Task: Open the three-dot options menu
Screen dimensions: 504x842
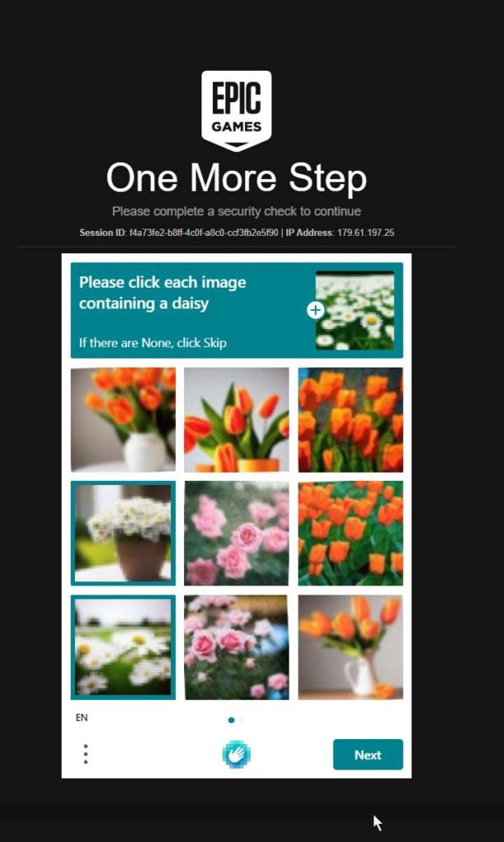Action: click(x=86, y=754)
